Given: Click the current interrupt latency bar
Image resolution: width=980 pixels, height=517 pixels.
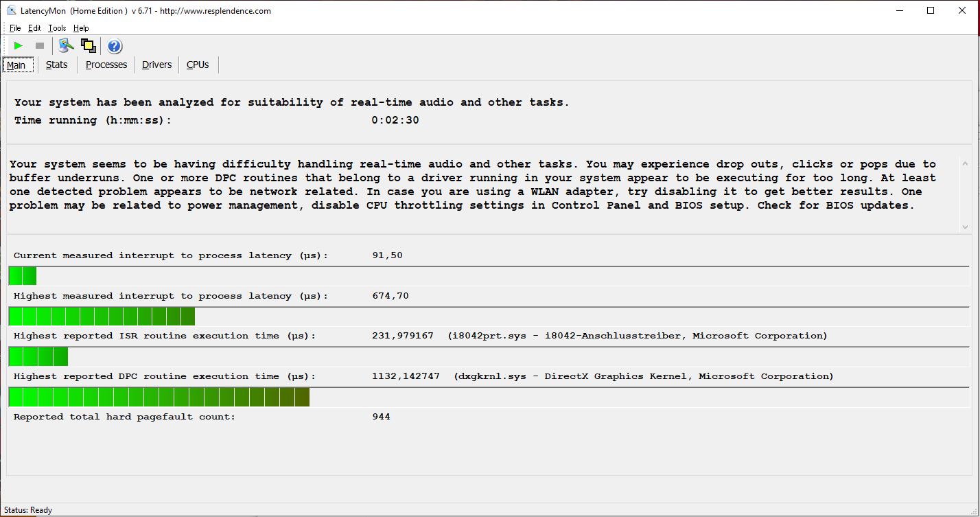Looking at the screenshot, I should [x=489, y=276].
